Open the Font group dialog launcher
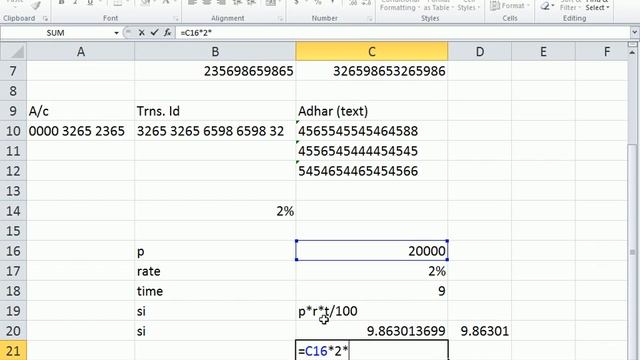 176,19
